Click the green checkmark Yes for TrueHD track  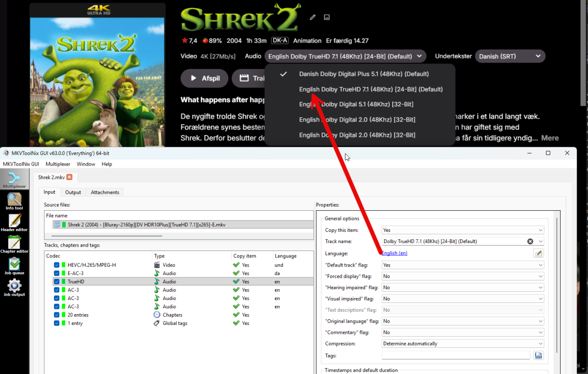click(x=237, y=282)
